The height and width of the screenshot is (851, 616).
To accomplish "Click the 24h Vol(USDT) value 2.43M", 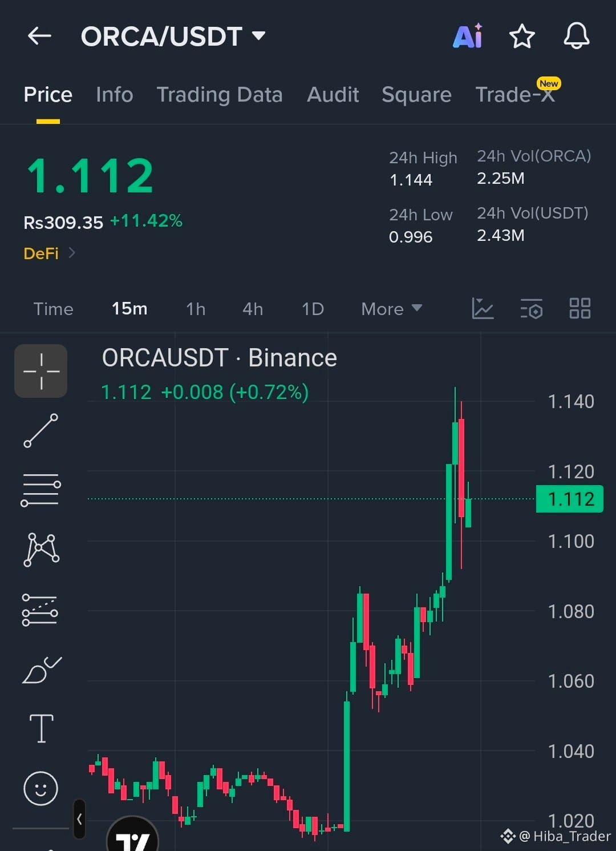I will [x=501, y=235].
